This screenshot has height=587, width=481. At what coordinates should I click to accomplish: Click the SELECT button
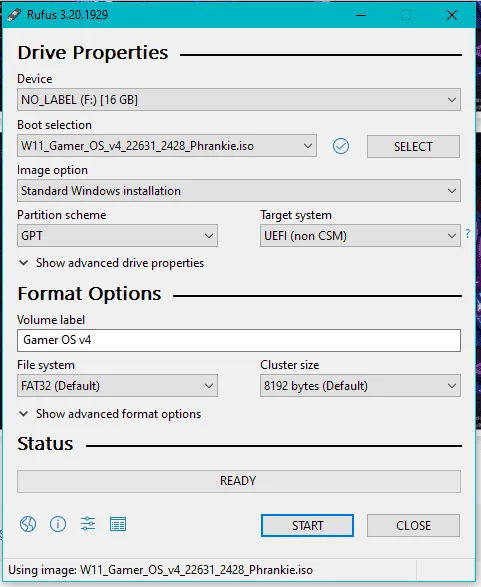pos(413,146)
